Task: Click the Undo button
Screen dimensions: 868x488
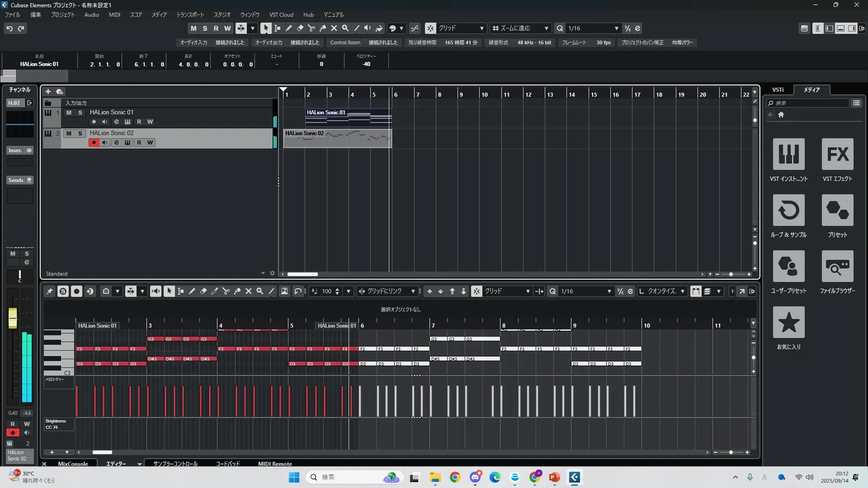Action: [9, 28]
